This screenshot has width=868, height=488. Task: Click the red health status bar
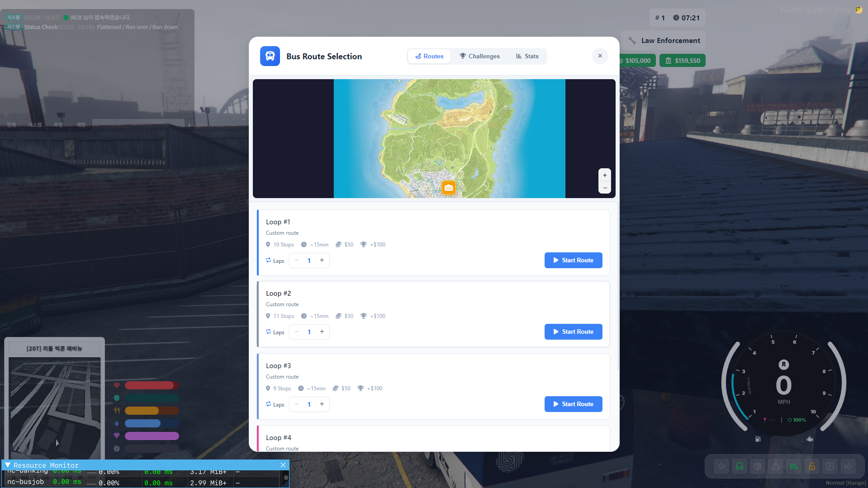coord(152,385)
